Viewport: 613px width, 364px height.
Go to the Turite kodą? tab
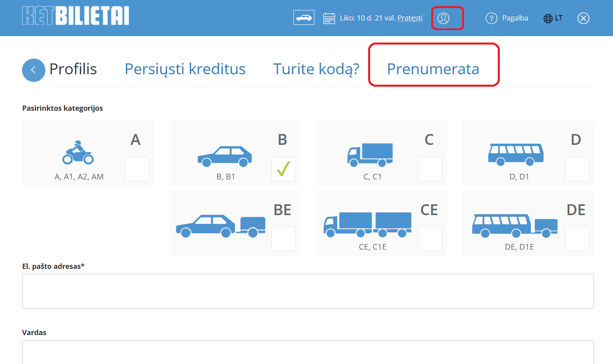(316, 69)
